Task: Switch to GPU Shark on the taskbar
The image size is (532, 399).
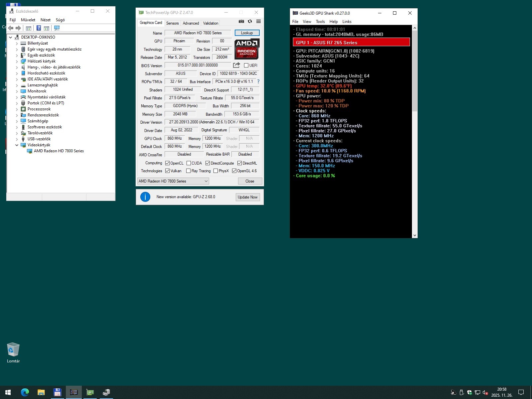Action: (73, 392)
